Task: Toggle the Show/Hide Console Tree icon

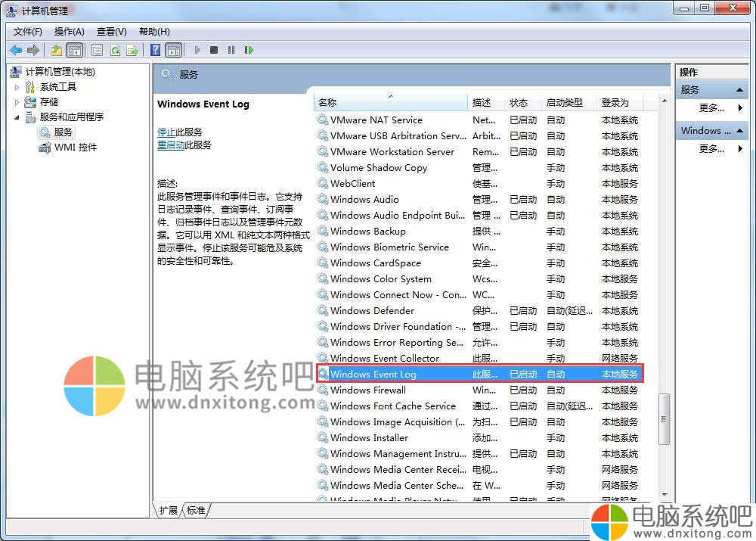Action: tap(74, 50)
